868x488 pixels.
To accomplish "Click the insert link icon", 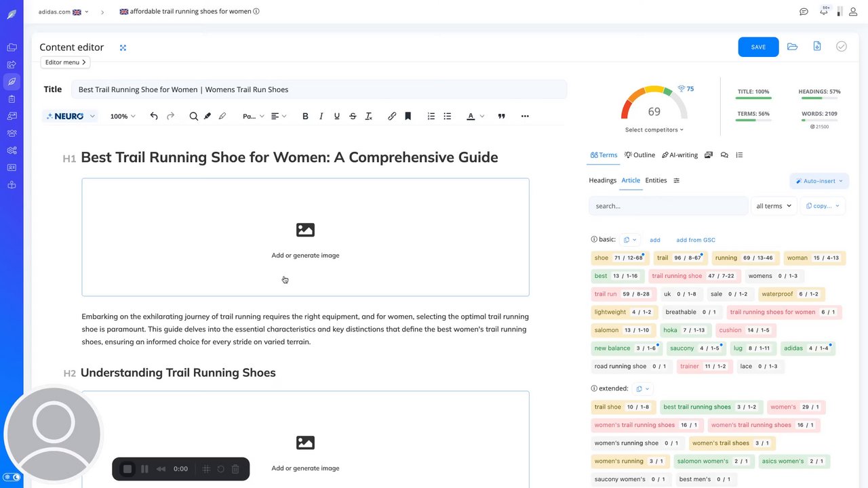I will [392, 117].
